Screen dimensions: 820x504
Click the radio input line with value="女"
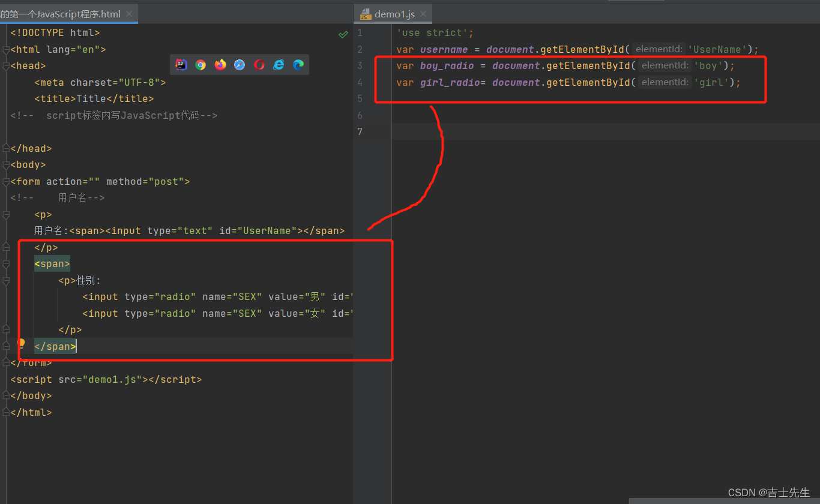pos(217,313)
